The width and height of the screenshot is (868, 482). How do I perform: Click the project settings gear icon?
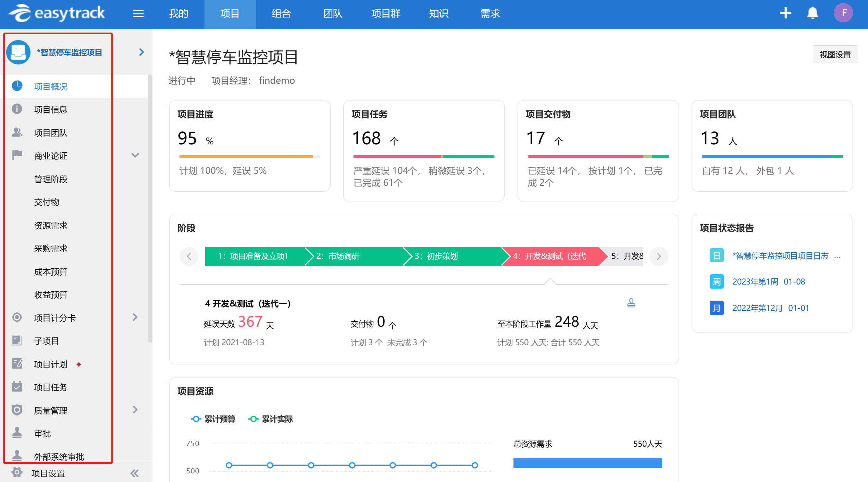(17, 472)
